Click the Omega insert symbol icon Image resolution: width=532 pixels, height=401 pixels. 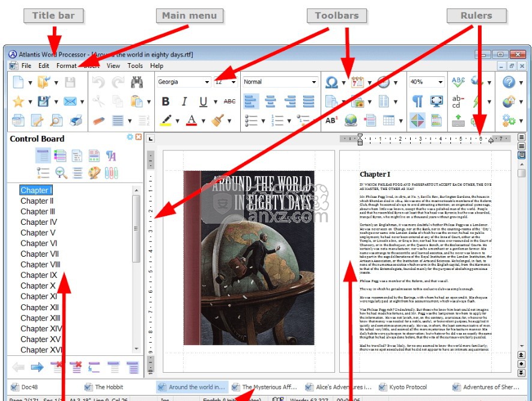[x=331, y=82]
